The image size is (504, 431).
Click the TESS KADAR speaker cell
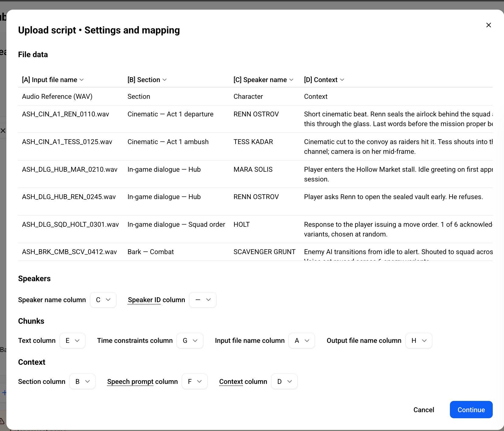coord(253,142)
